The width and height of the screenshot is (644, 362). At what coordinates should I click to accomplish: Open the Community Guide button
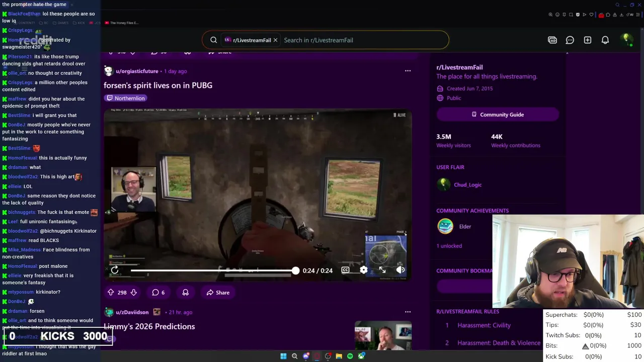[498, 115]
